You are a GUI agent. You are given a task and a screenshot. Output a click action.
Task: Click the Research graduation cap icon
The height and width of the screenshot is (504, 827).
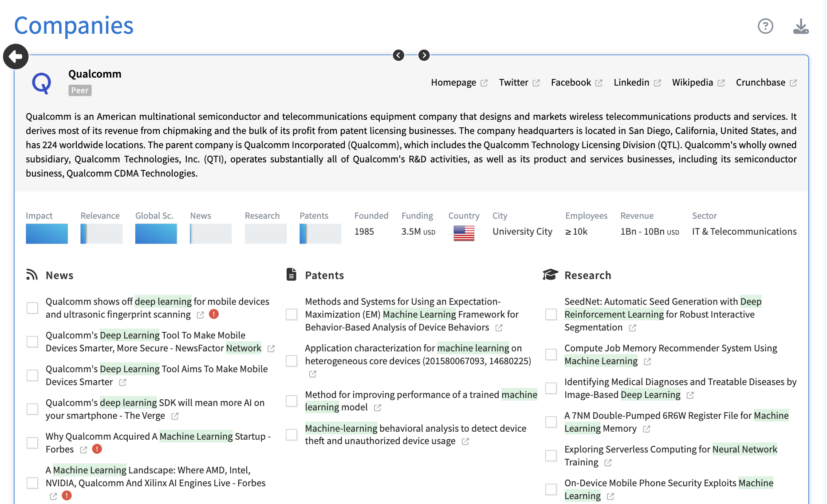pos(550,275)
